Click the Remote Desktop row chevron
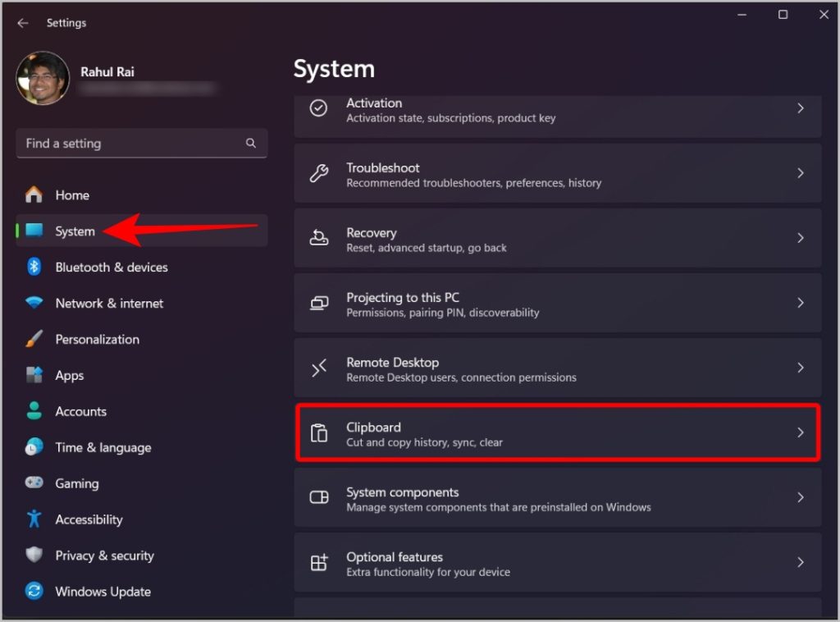Screen dimensions: 840x622 click(801, 368)
